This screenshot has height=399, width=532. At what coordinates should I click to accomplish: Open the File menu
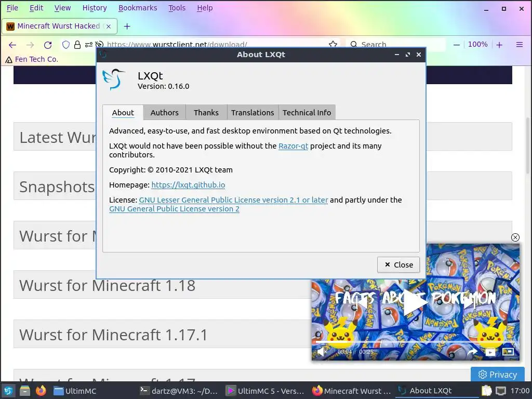tap(12, 8)
